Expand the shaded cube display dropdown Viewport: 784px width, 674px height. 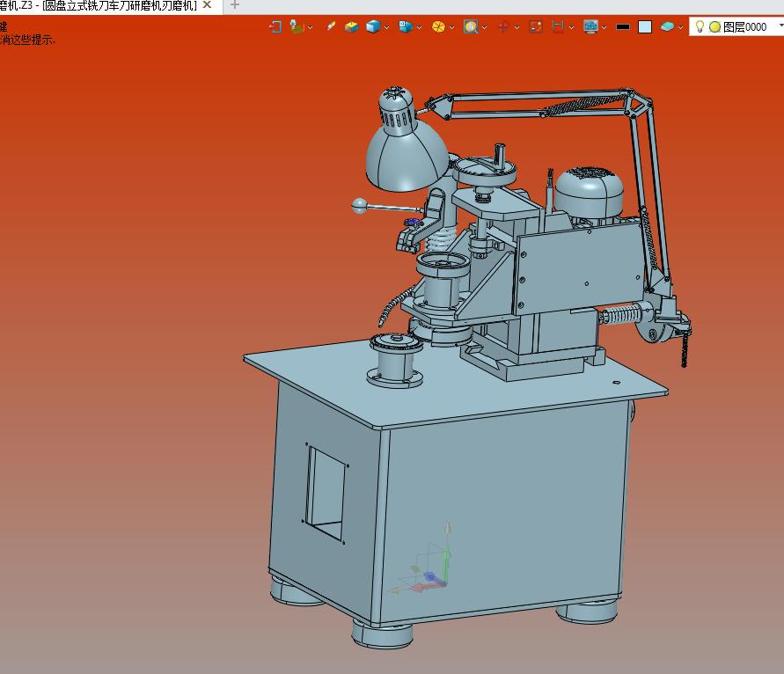click(386, 27)
